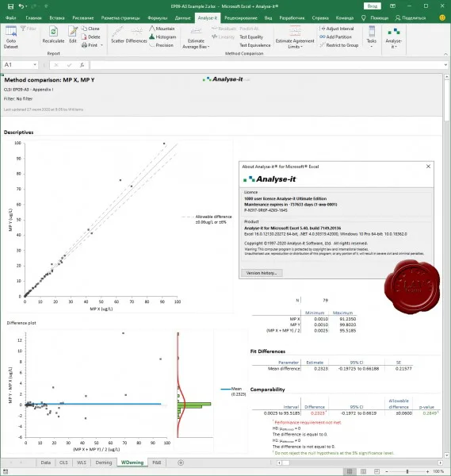Expand the formula bar with the arrow
The height and width of the screenshot is (476, 451).
(x=445, y=65)
